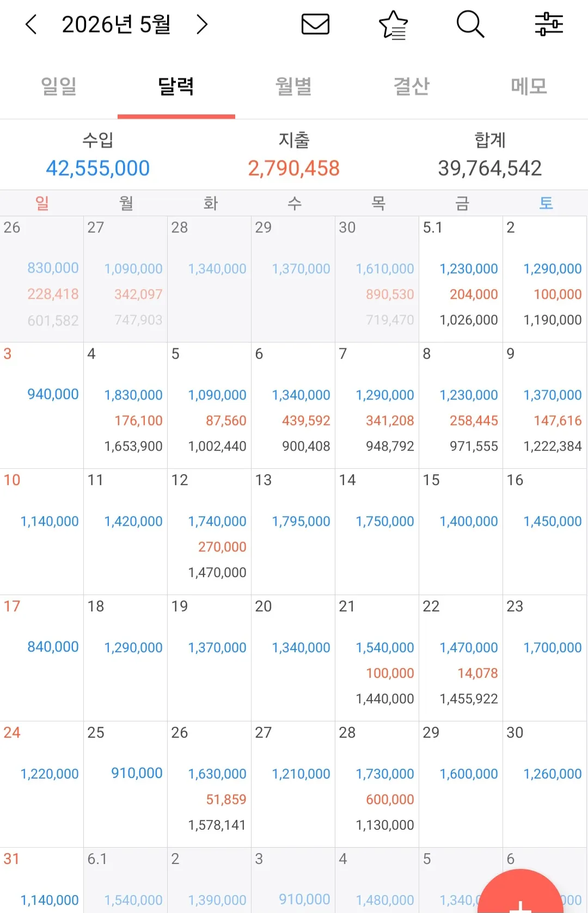Open the 결산 tab
This screenshot has height=913, width=588.
[x=412, y=86]
